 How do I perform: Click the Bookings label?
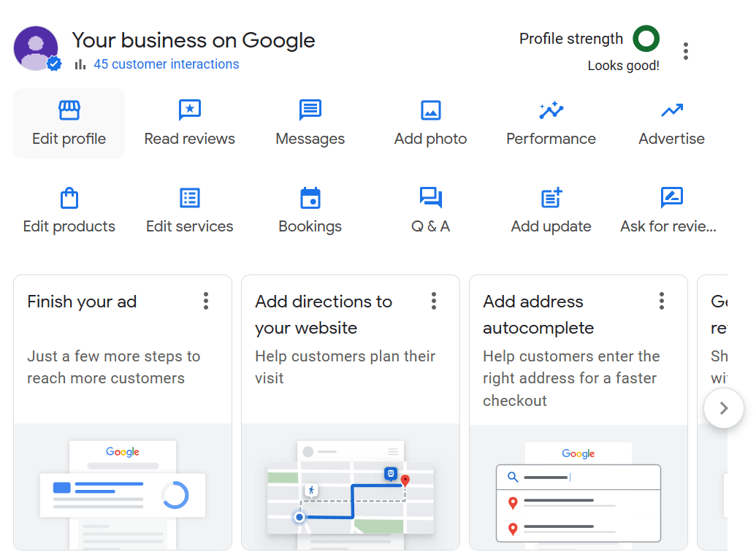tap(310, 226)
